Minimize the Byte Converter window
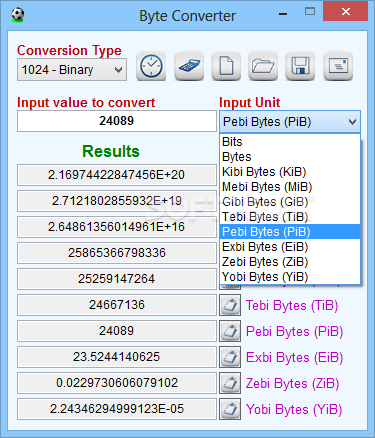The height and width of the screenshot is (438, 375). click(283, 13)
